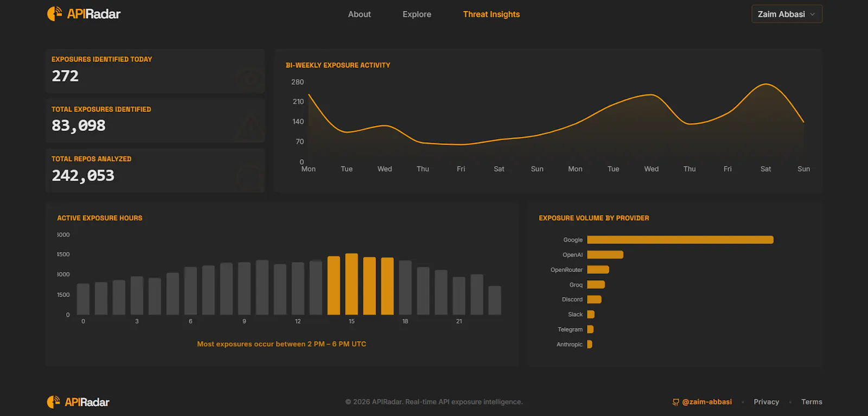Click the Anthropic label in provider chart

tap(570, 344)
